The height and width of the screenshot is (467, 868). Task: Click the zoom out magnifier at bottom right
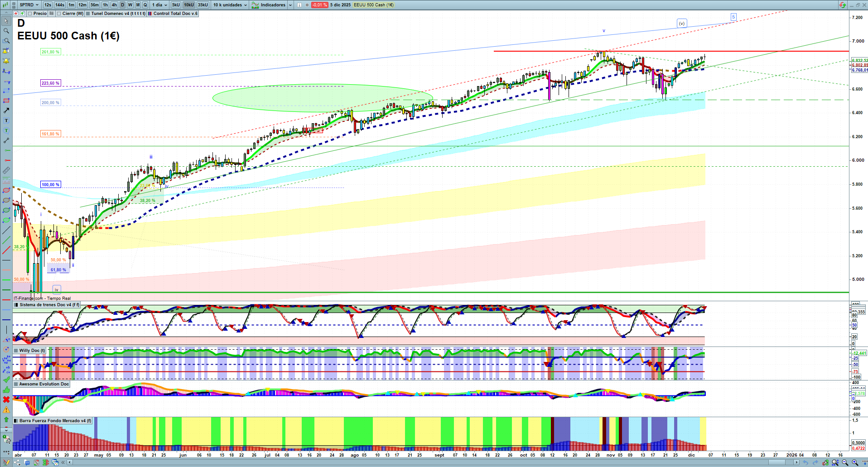point(845,462)
